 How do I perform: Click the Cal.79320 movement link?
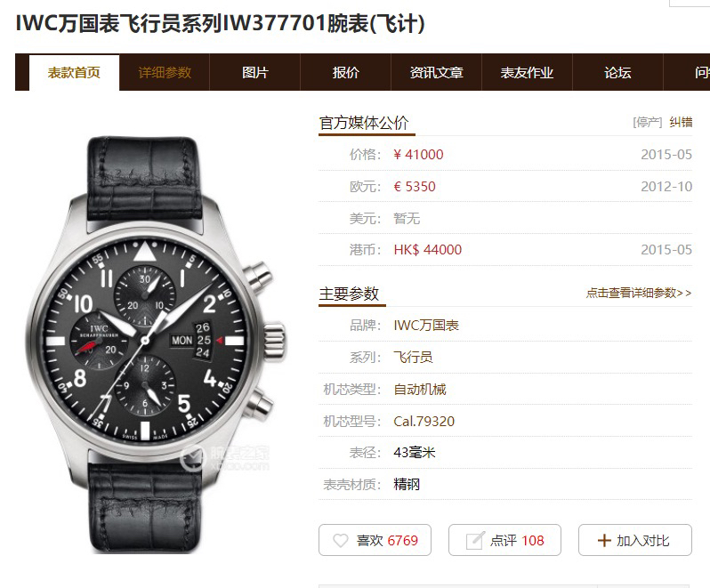pyautogui.click(x=424, y=422)
